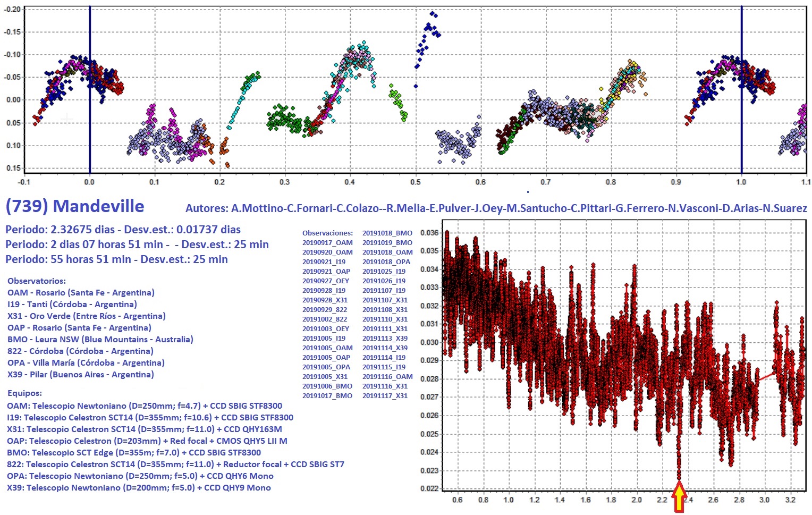Click observation entry "20191025_I19"
This screenshot has width=812, height=515.
[x=384, y=271]
